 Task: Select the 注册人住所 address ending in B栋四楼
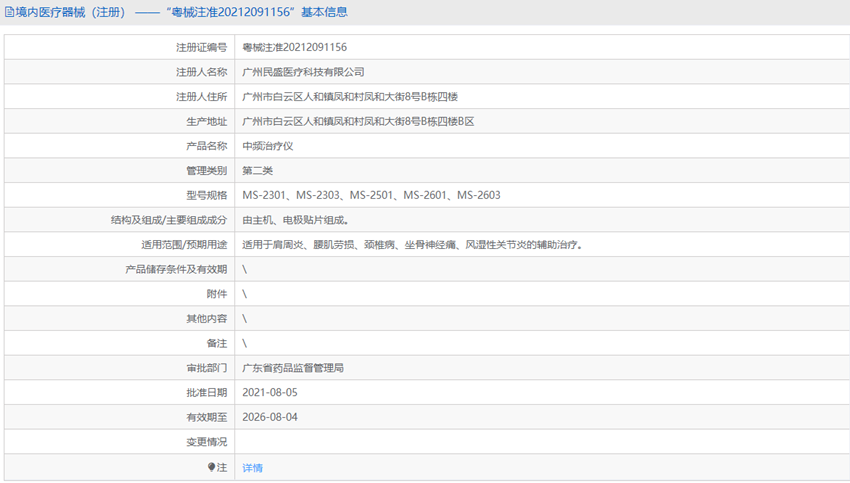tap(350, 96)
